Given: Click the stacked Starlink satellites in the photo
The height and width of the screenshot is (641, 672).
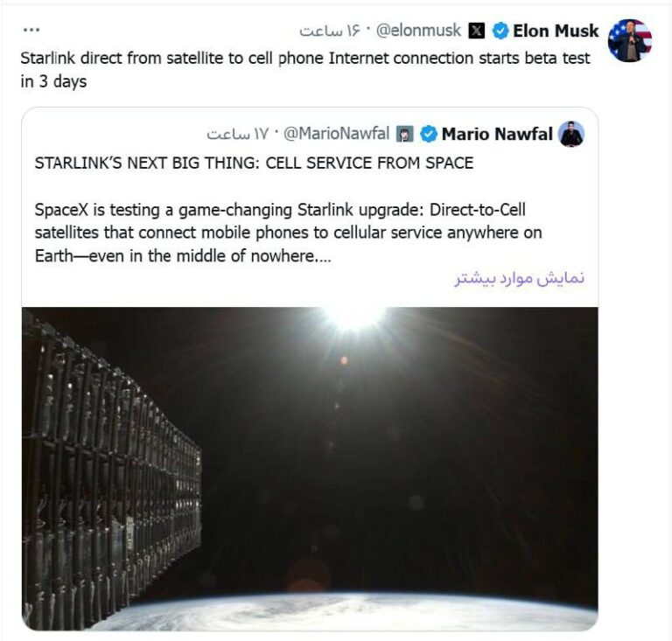Looking at the screenshot, I should coord(105,472).
